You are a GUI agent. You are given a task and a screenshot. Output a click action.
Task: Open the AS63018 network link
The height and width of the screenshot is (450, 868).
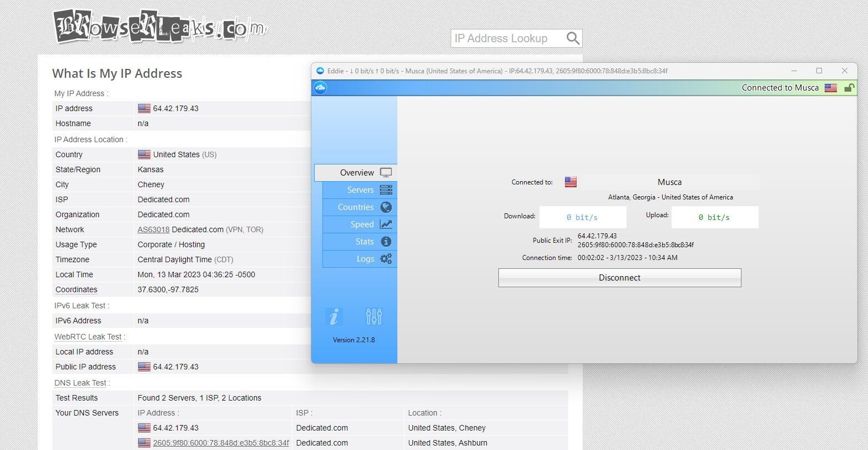pyautogui.click(x=154, y=229)
